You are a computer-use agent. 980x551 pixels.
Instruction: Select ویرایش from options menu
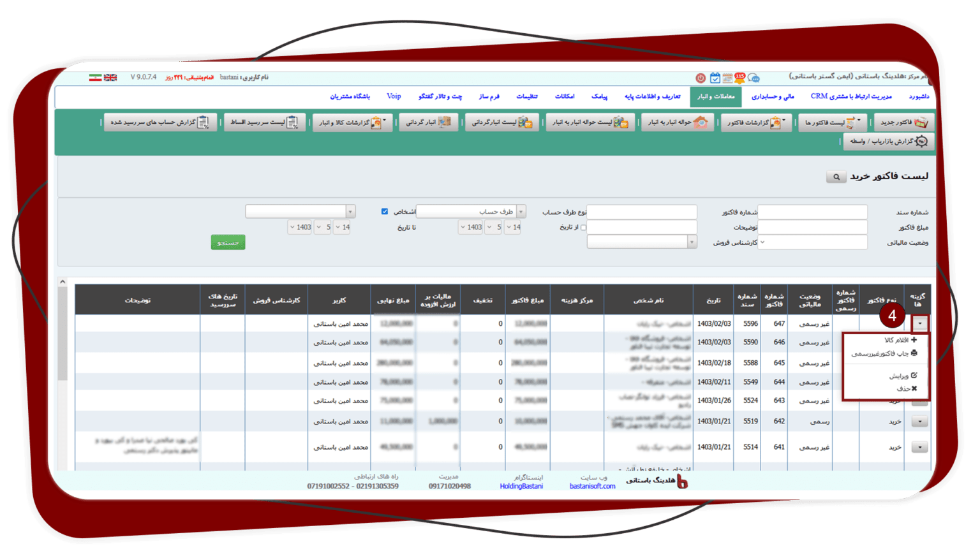click(903, 376)
